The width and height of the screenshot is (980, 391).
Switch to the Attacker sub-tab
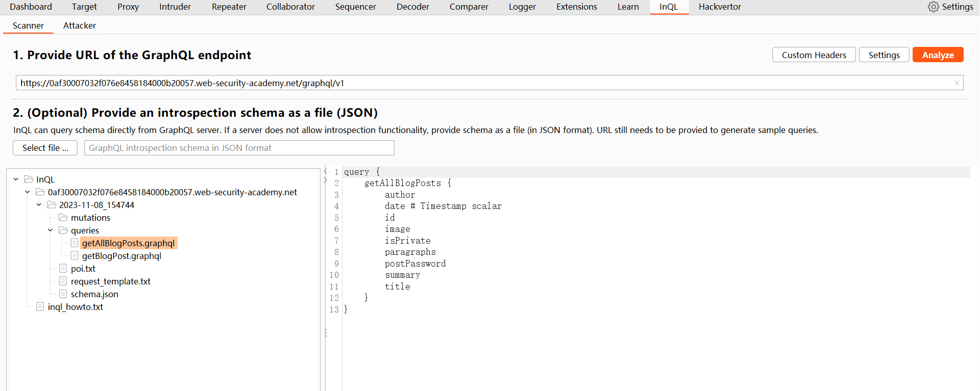79,25
